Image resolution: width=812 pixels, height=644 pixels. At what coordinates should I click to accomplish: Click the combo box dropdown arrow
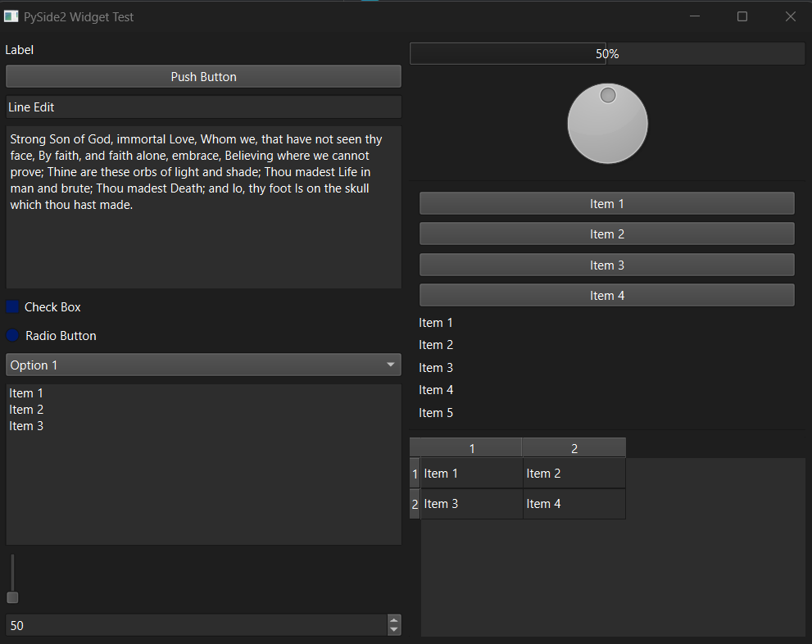tap(391, 364)
